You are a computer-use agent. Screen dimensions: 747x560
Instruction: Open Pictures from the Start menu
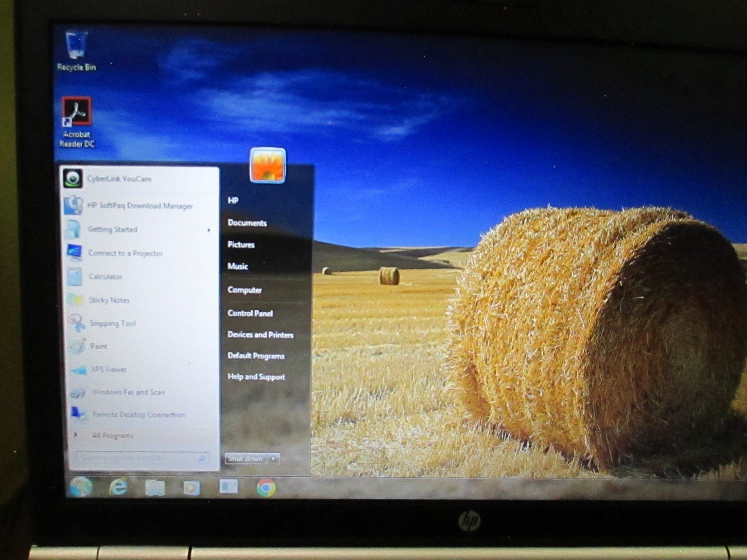pyautogui.click(x=241, y=245)
